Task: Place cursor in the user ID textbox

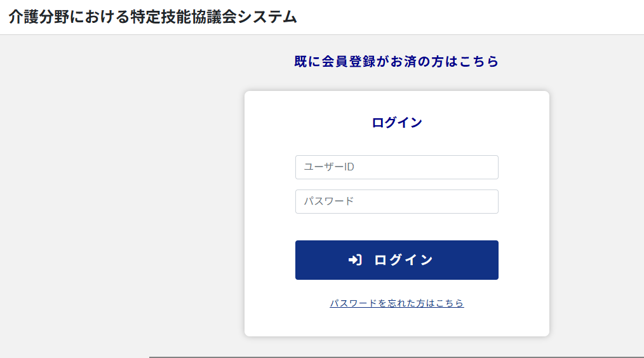Action: (397, 167)
